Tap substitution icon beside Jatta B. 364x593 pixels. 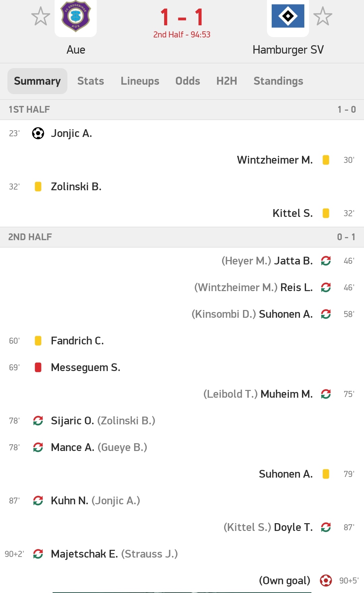coord(326,261)
